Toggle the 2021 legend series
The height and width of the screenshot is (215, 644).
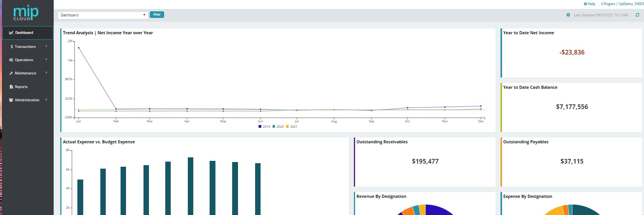pos(292,127)
